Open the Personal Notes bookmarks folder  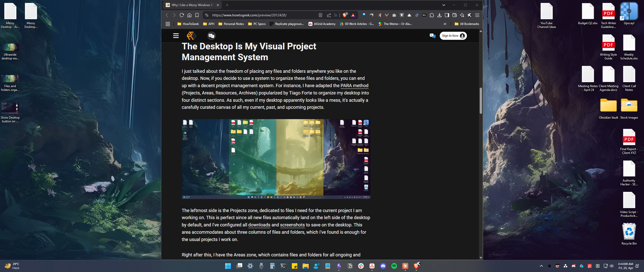(x=231, y=24)
